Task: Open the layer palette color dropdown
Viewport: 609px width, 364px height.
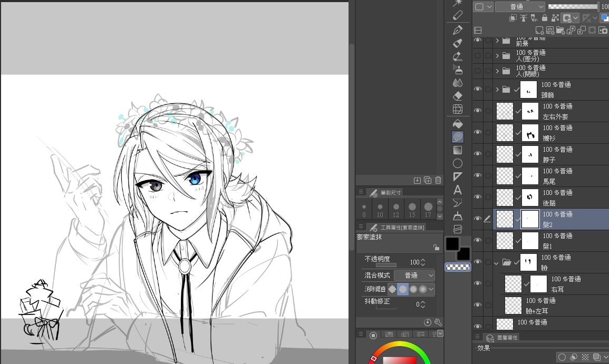Action: 484,7
